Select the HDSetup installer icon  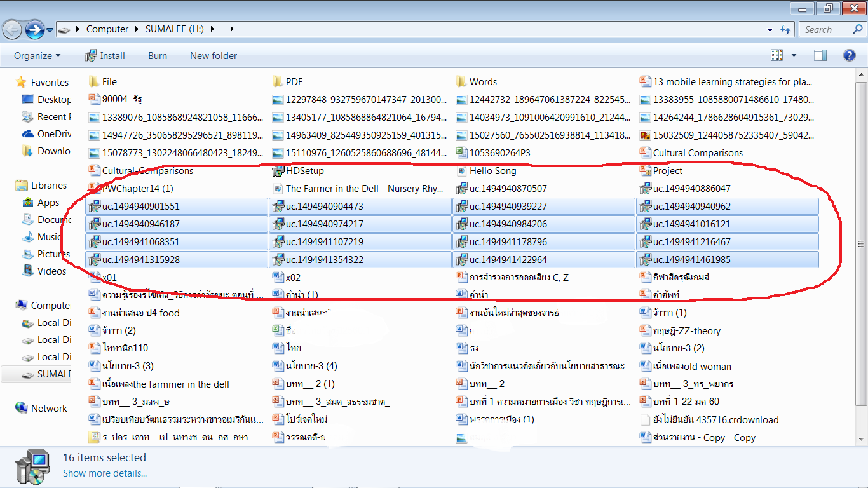[x=278, y=171]
